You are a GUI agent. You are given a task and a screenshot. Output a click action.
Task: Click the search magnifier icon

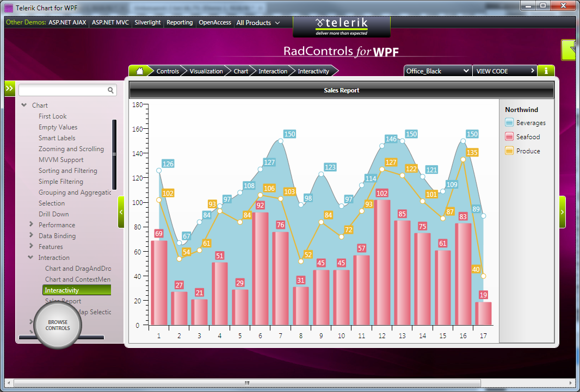point(110,90)
